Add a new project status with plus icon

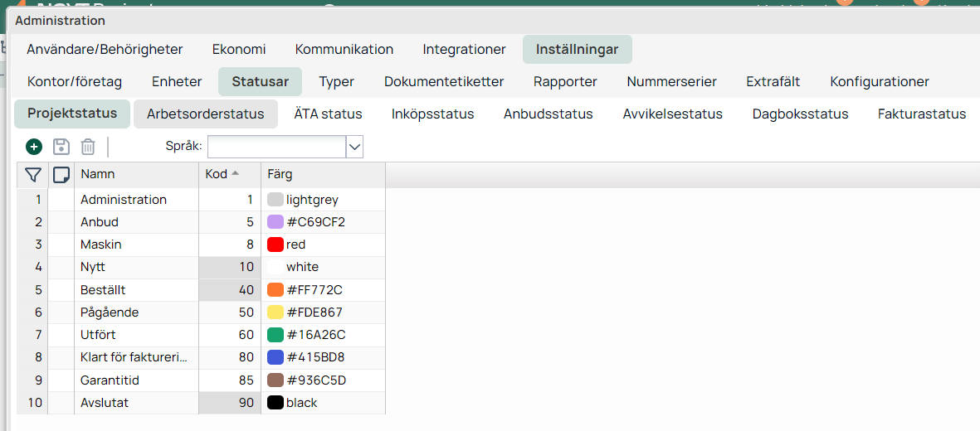pos(34,147)
